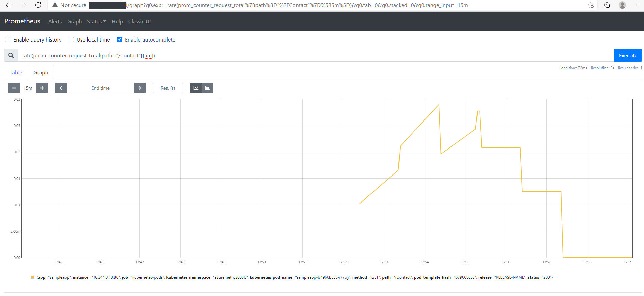This screenshot has height=296, width=644.
Task: Open browser collections icon
Action: coord(607,5)
